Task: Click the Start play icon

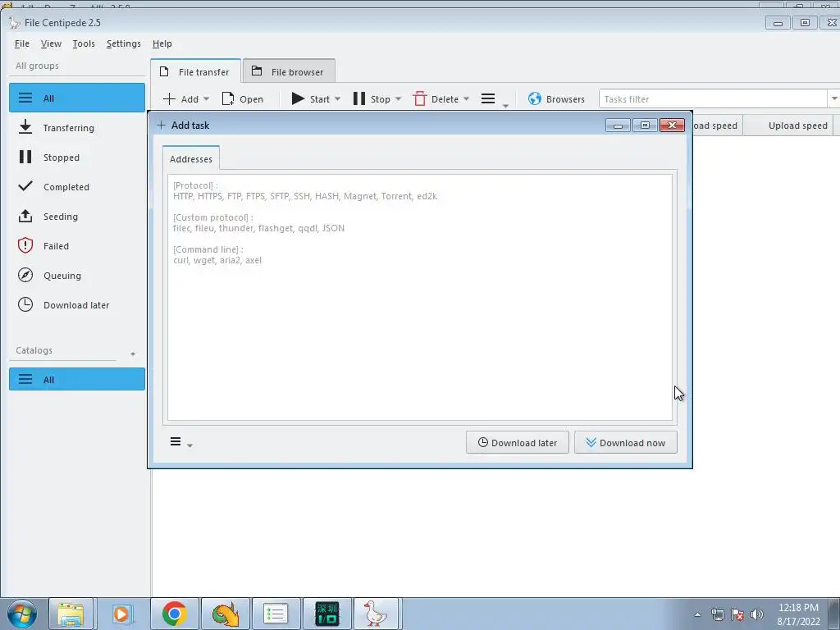Action: click(298, 98)
